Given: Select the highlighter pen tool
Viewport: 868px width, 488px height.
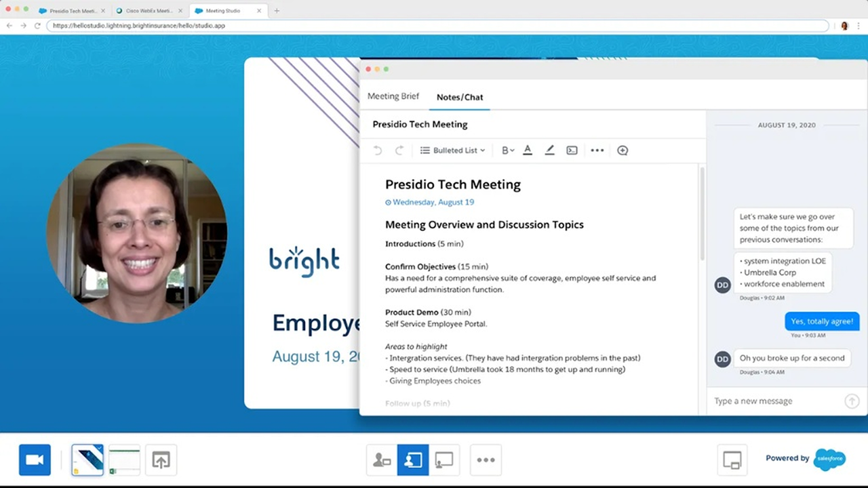Looking at the screenshot, I should point(550,150).
